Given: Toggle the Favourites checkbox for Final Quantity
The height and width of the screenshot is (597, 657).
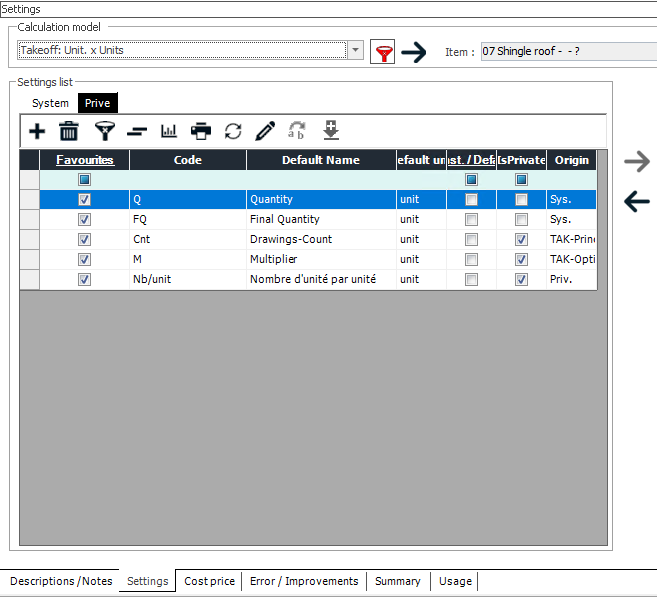Looking at the screenshot, I should coord(84,220).
